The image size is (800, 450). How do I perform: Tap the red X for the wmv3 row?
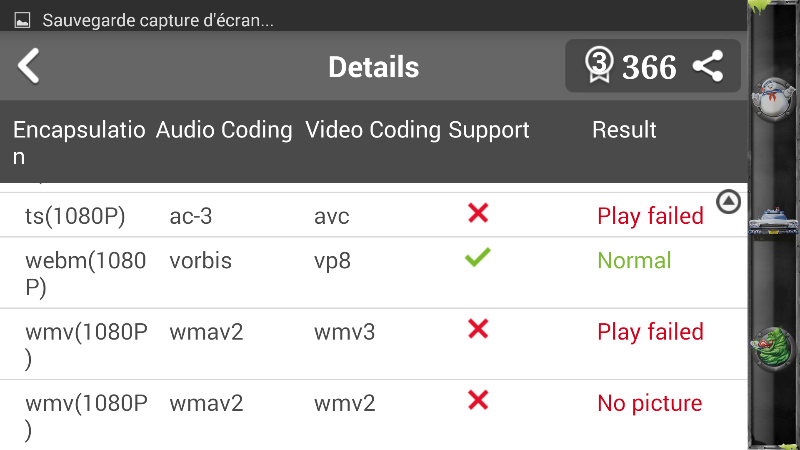478,329
